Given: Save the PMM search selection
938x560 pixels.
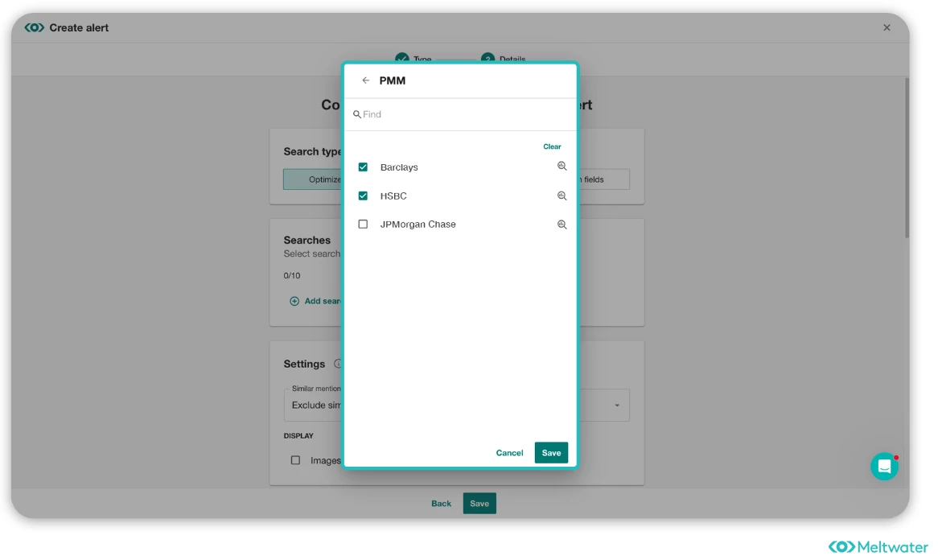Looking at the screenshot, I should point(551,453).
